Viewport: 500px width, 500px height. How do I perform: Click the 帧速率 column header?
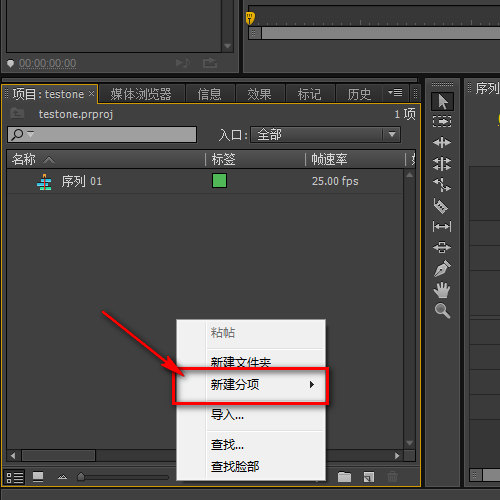[x=329, y=159]
